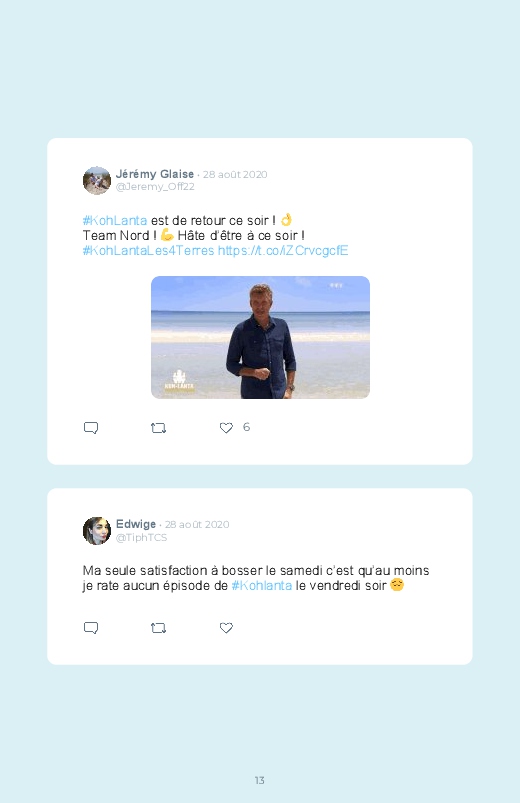Open Edwige's profile avatar
This screenshot has height=803, width=520.
point(97,531)
